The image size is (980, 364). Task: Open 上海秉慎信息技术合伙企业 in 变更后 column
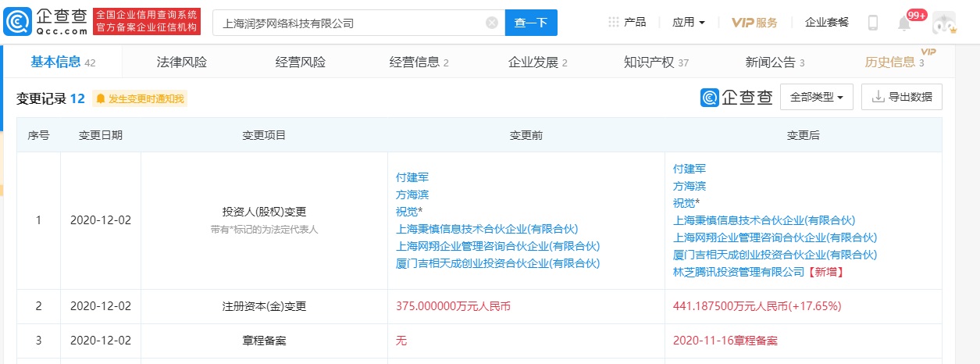[x=764, y=220]
